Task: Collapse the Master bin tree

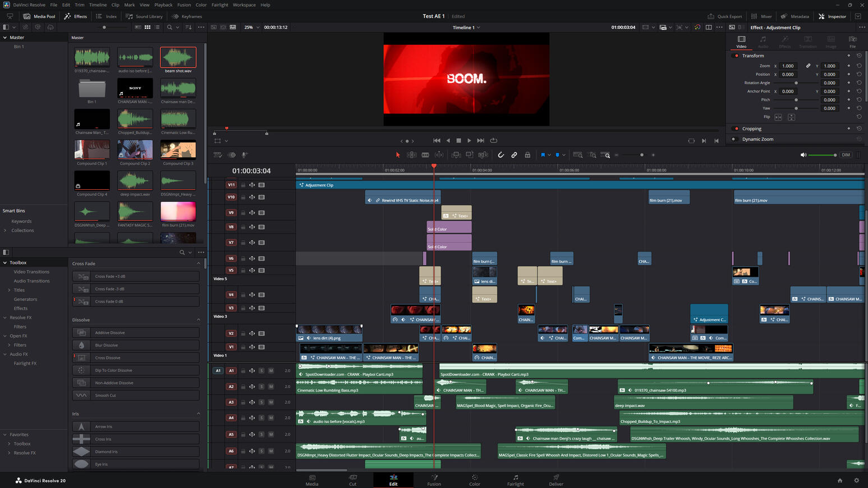Action: coord(5,37)
